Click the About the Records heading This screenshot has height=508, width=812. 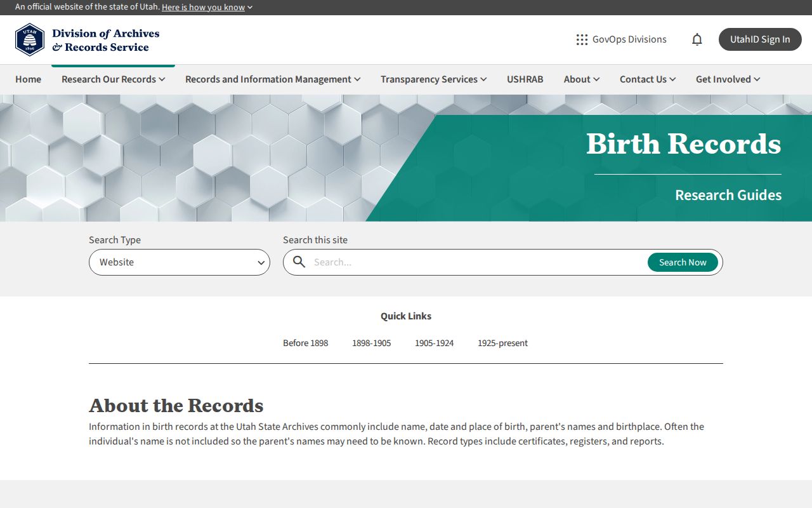pyautogui.click(x=176, y=405)
